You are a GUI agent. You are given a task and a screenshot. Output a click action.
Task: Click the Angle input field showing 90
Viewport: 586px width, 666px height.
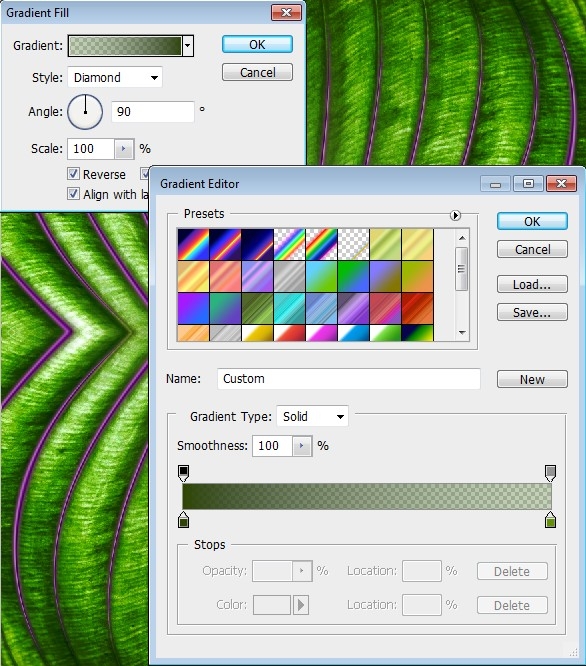point(153,112)
